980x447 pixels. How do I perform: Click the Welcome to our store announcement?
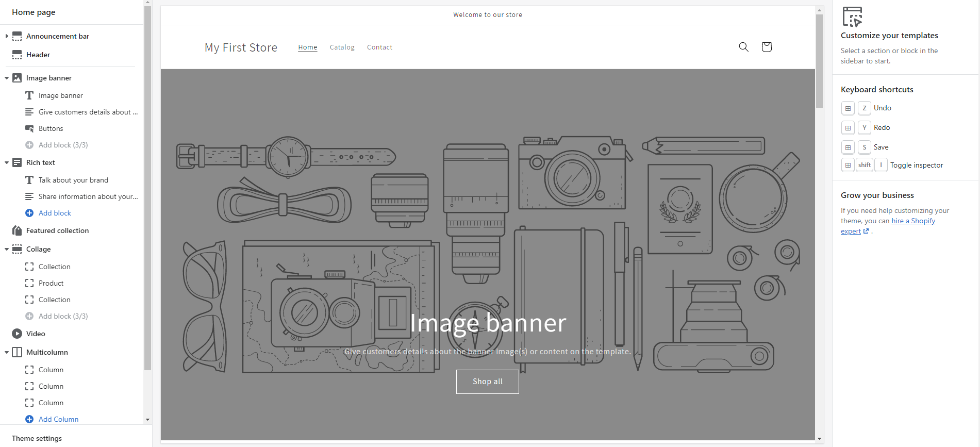click(488, 15)
